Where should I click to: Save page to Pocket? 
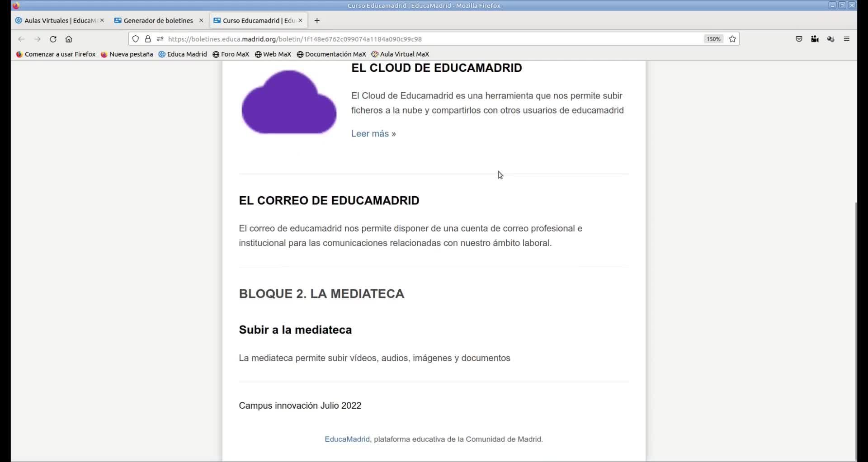coord(799,39)
